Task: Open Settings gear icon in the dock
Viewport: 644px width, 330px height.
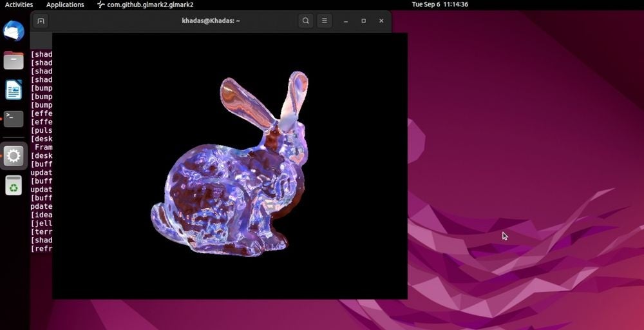Action: [14, 155]
